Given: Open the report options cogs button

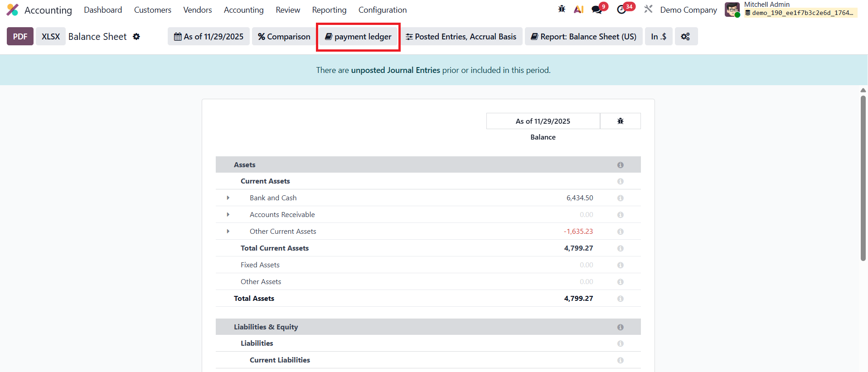Looking at the screenshot, I should tap(686, 37).
